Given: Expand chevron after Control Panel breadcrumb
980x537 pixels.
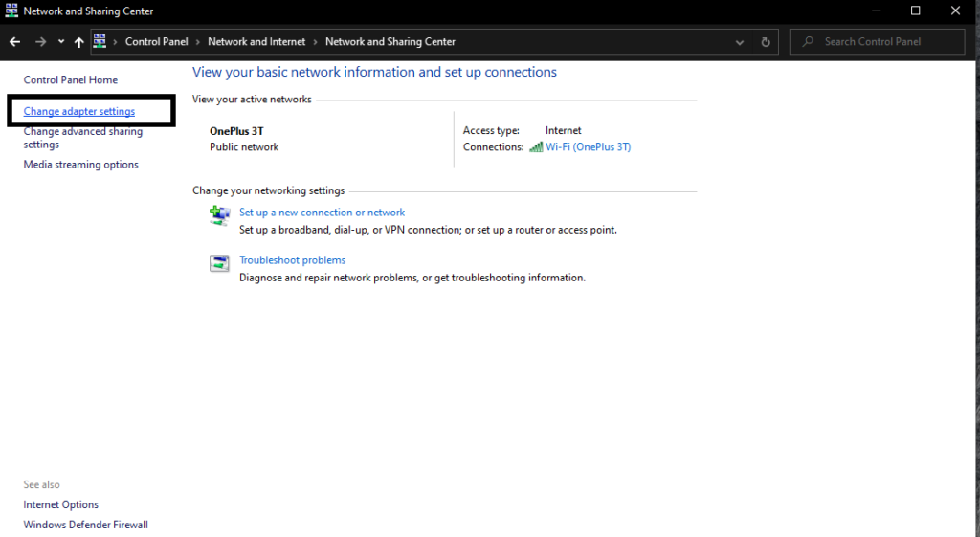Looking at the screenshot, I should tap(197, 42).
